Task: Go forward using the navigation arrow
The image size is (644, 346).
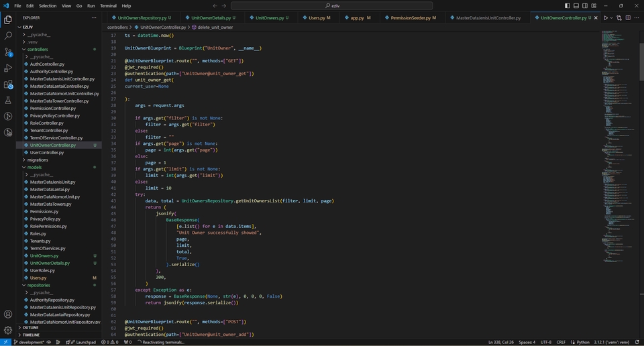Action: click(x=224, y=6)
